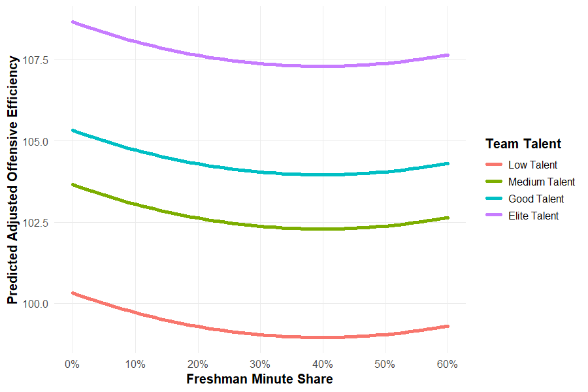Select the "Good Talent" legend label
The width and height of the screenshot is (588, 392).
click(536, 199)
